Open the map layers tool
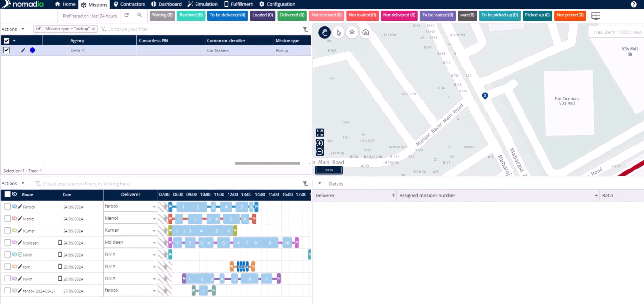 click(x=352, y=33)
